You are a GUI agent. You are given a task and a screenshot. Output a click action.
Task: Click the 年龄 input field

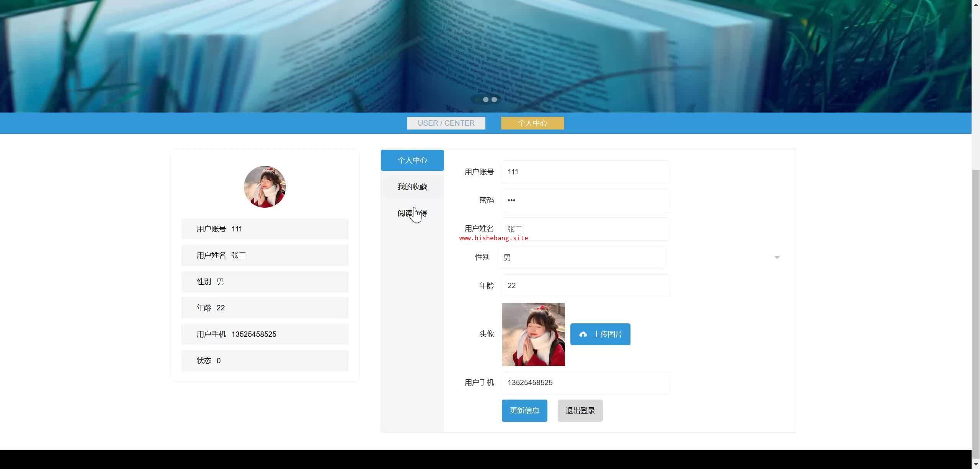click(585, 286)
